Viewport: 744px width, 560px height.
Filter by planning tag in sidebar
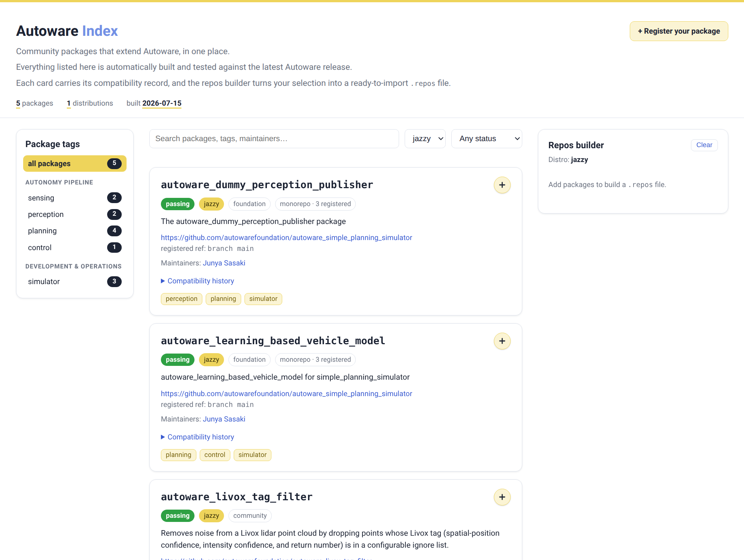tap(75, 231)
